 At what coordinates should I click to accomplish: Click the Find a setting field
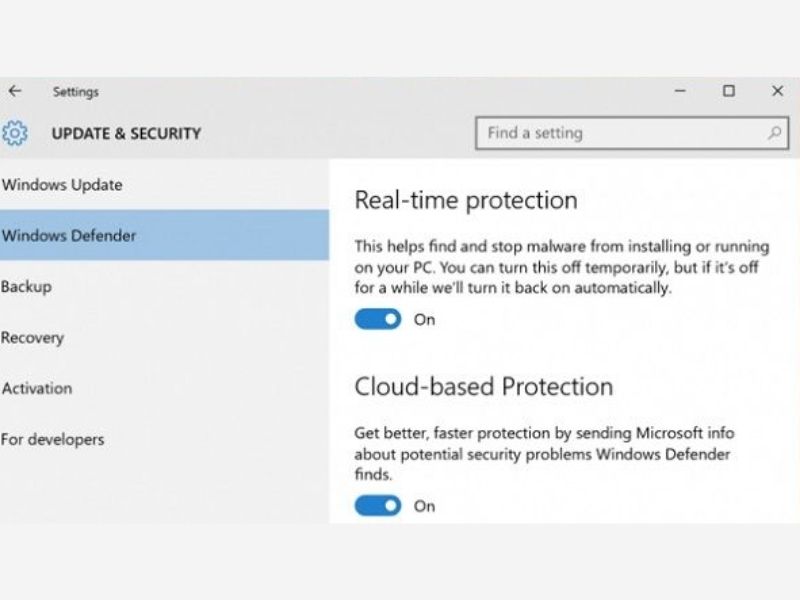[620, 133]
